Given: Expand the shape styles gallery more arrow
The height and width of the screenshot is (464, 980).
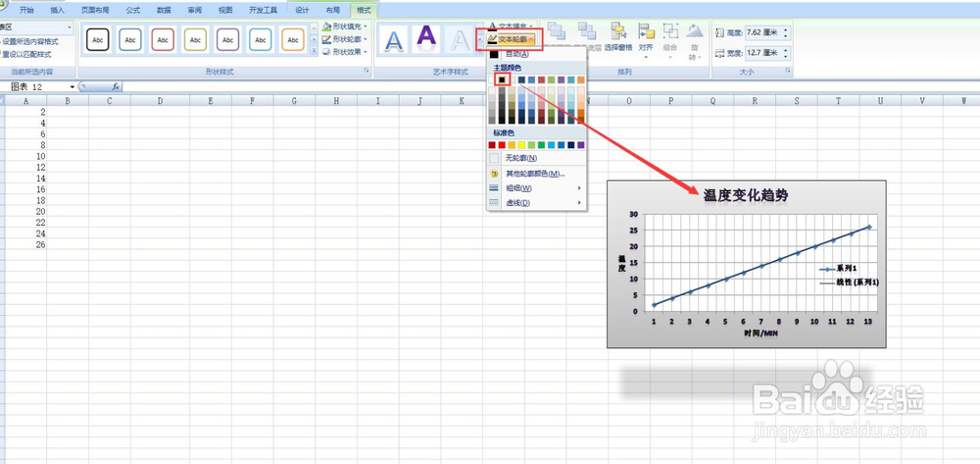Looking at the screenshot, I should [x=314, y=50].
